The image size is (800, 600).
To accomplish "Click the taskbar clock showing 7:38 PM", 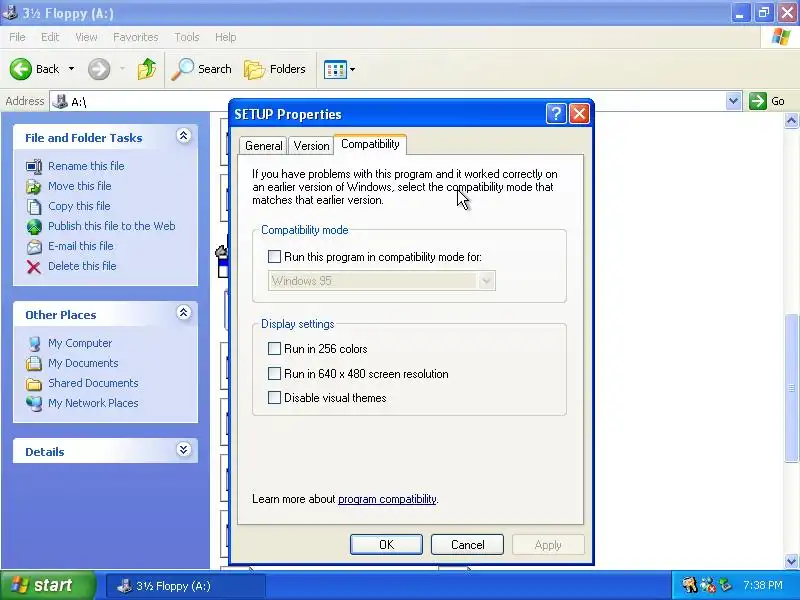I will (x=763, y=585).
